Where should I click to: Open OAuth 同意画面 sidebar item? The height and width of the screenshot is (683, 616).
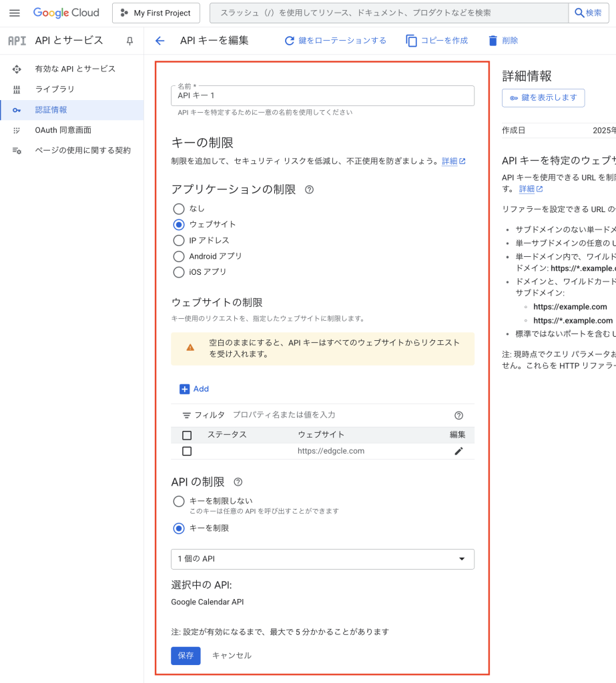(x=72, y=130)
